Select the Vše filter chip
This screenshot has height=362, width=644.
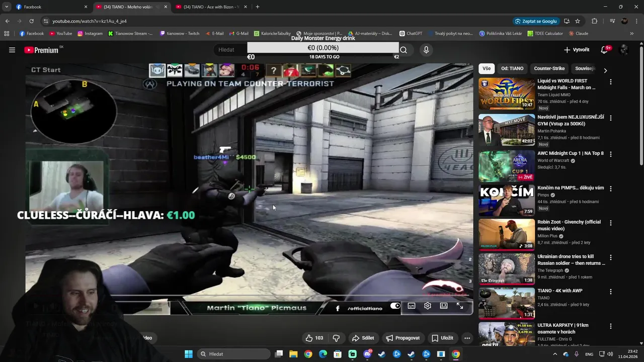click(x=487, y=68)
